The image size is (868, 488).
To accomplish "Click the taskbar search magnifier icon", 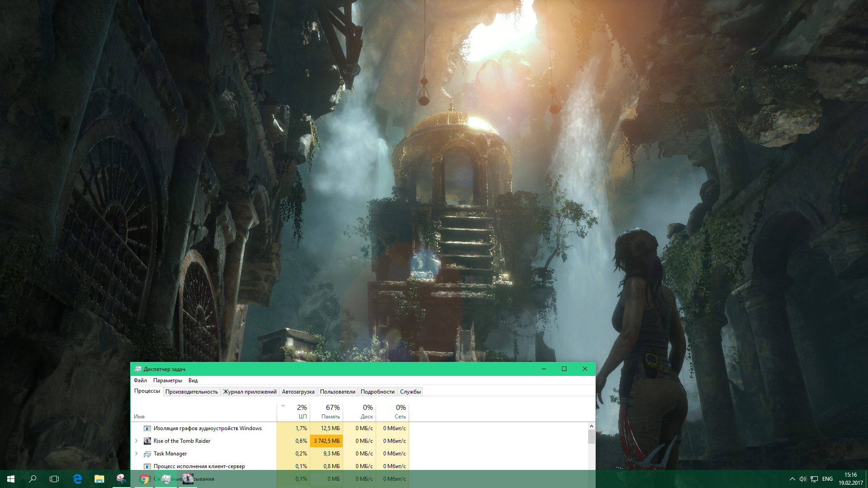I will 33,479.
